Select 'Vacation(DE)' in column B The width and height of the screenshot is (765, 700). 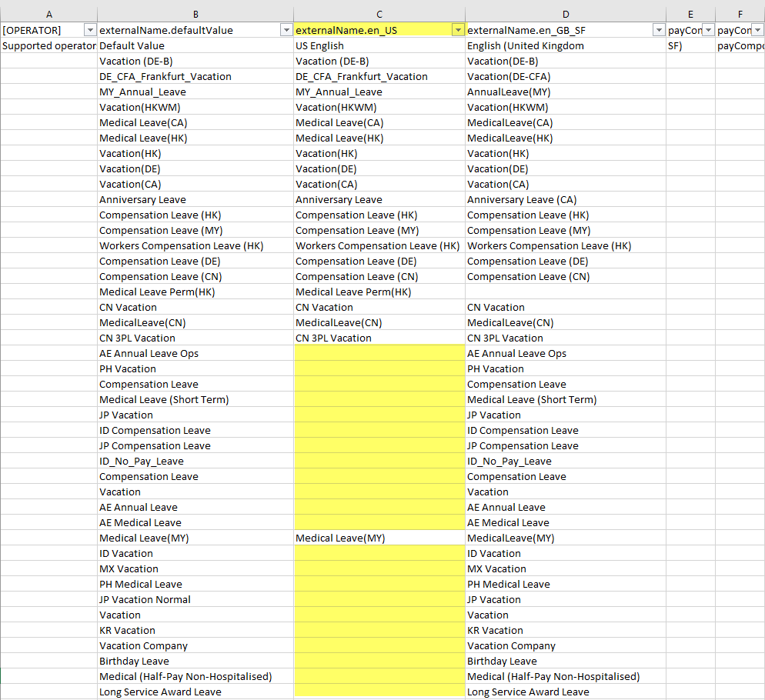(x=195, y=168)
